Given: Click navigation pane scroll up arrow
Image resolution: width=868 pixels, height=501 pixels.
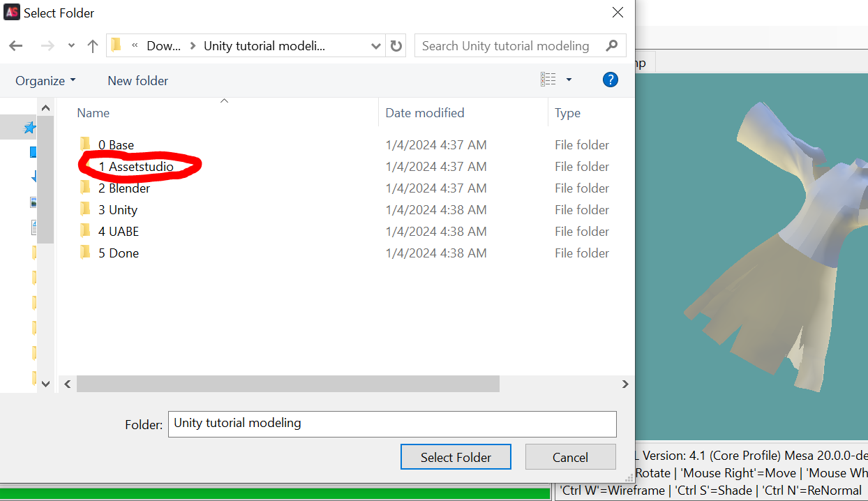Looking at the screenshot, I should pos(45,108).
